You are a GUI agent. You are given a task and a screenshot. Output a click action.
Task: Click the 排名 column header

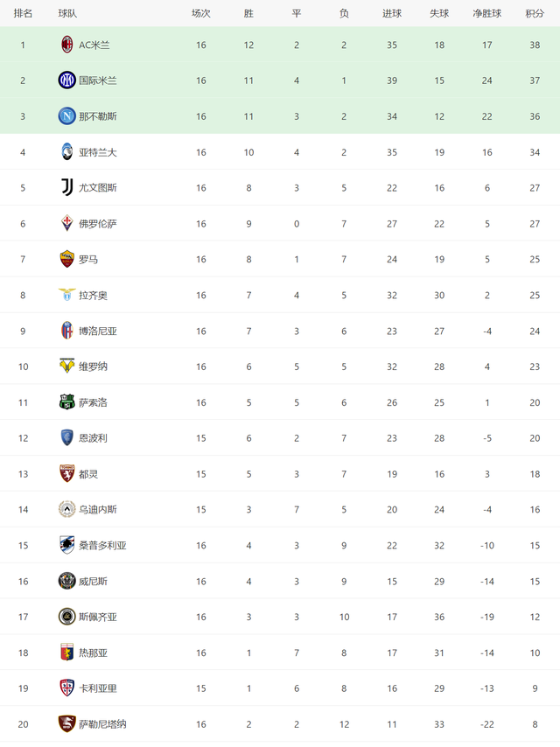click(23, 13)
